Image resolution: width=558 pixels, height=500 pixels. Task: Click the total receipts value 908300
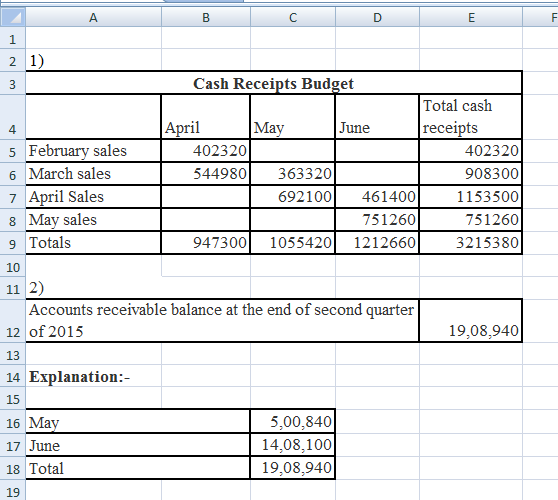(471, 174)
